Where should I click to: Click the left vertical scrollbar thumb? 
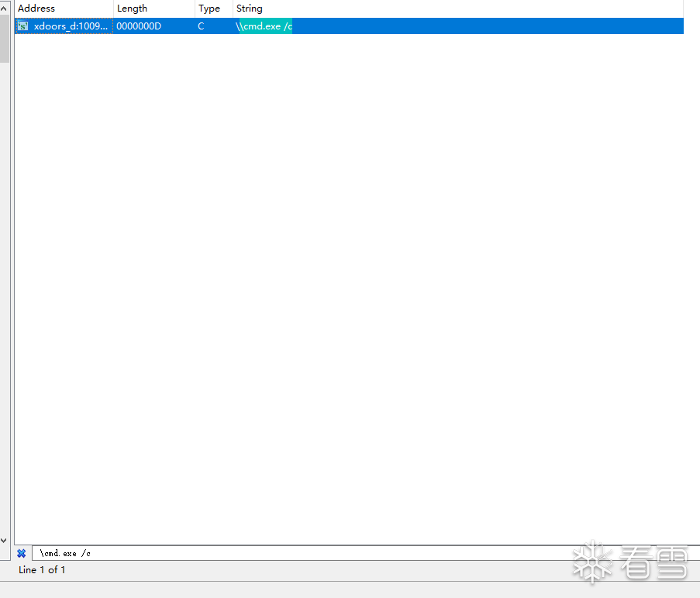coord(5,39)
